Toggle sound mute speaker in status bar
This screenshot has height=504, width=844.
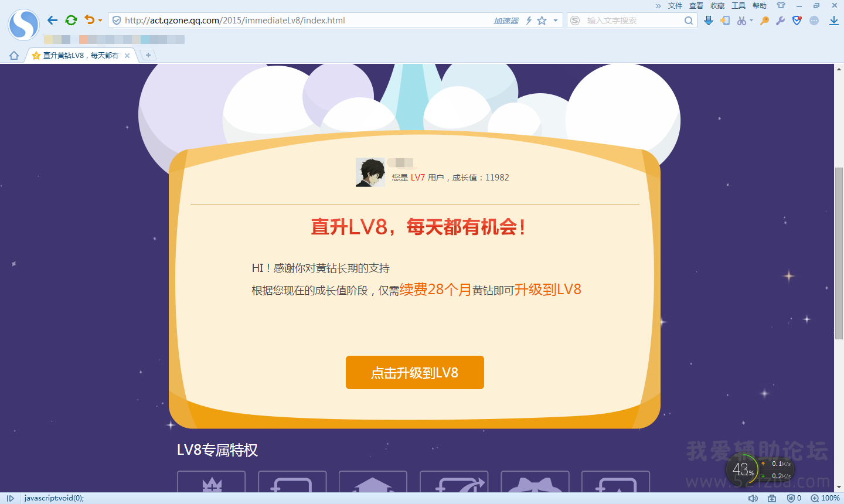753,498
